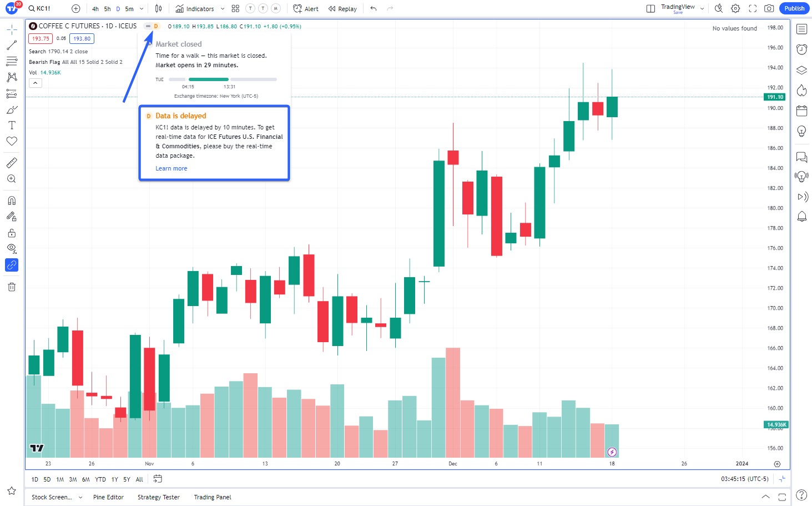Open the TradingView layout name menu

coord(682,8)
